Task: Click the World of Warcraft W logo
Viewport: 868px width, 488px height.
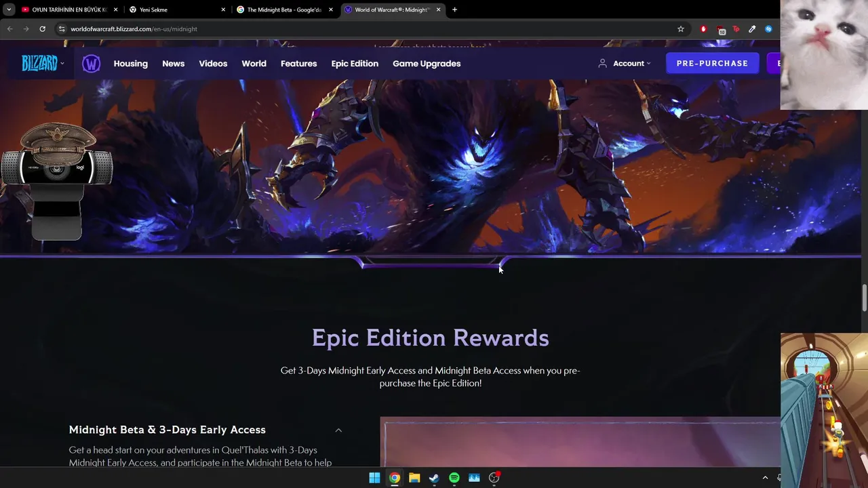Action: click(91, 64)
